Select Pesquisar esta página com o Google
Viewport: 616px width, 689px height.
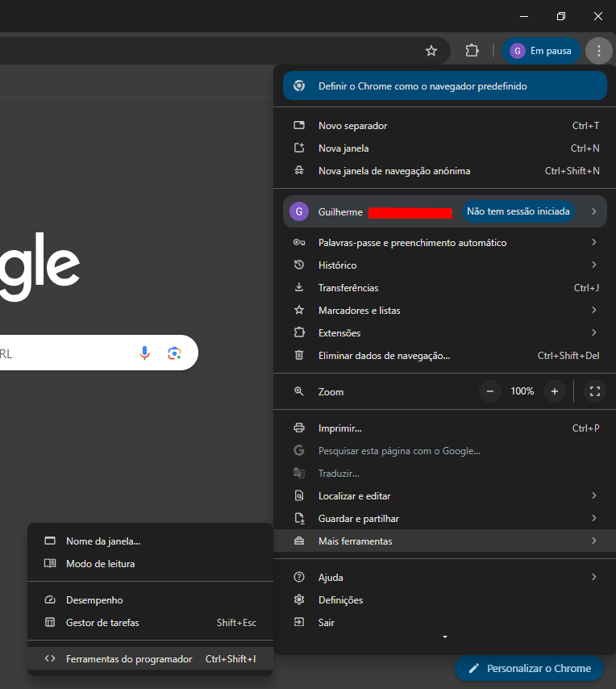[x=445, y=451]
